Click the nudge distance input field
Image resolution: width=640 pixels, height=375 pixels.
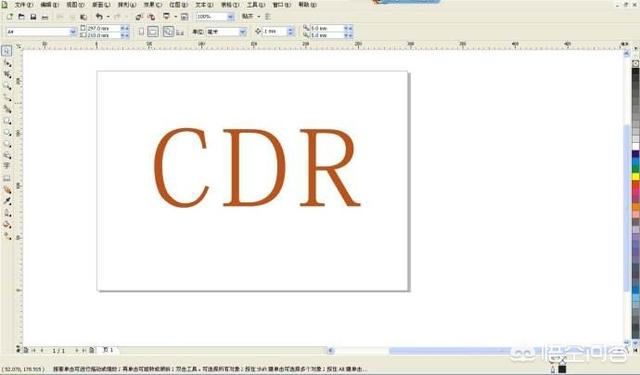[275, 31]
